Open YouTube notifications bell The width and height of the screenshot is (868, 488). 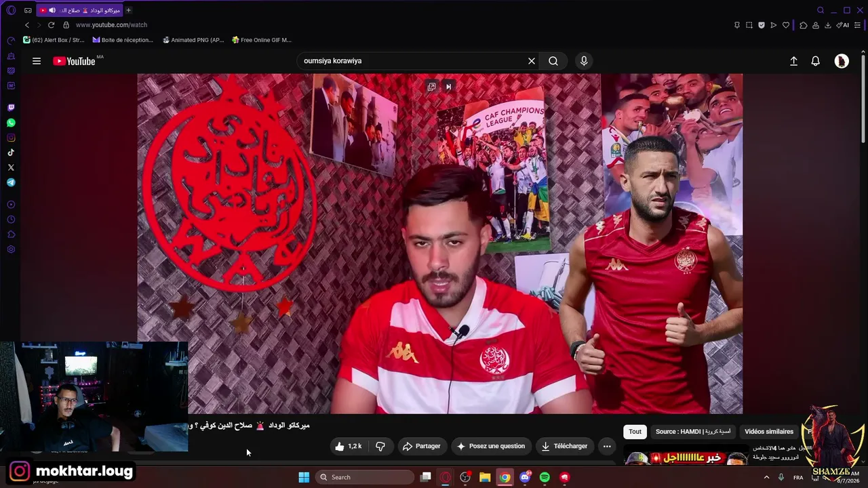coord(816,61)
